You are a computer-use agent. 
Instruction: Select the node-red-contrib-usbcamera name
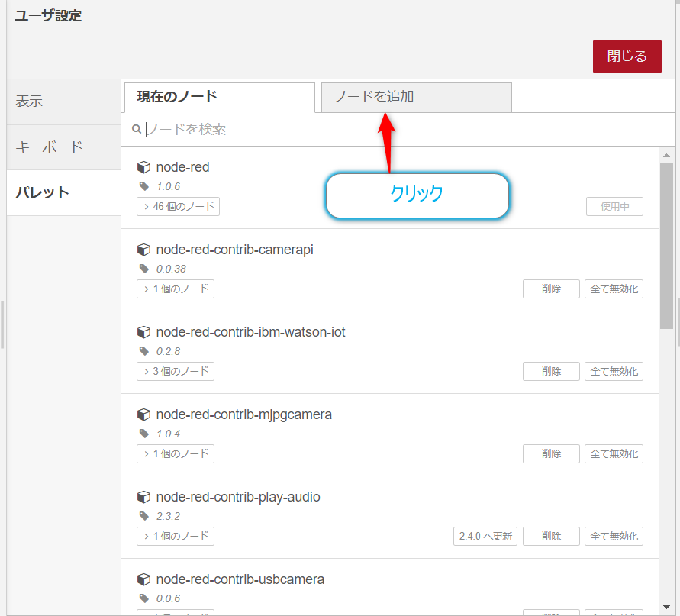tap(240, 579)
